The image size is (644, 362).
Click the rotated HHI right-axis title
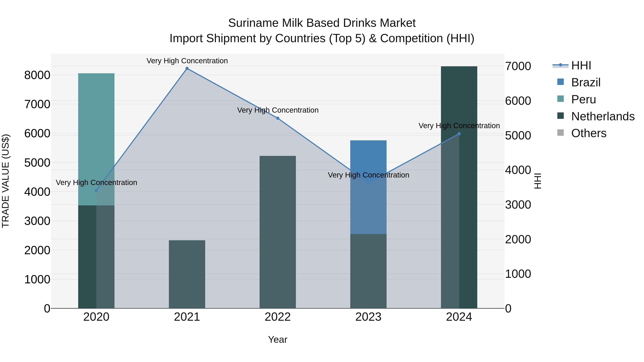coord(538,181)
